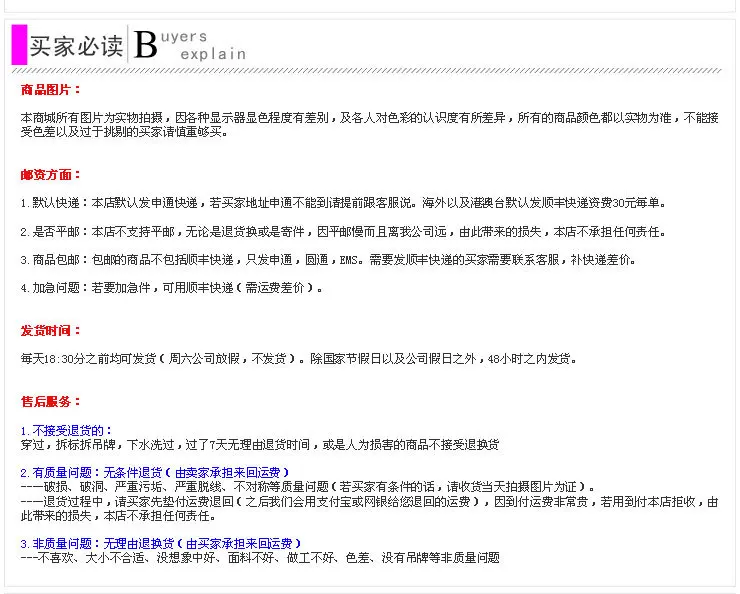Click the line starting '2. 是否平邮'
The width and height of the screenshot is (740, 594).
click(x=344, y=232)
